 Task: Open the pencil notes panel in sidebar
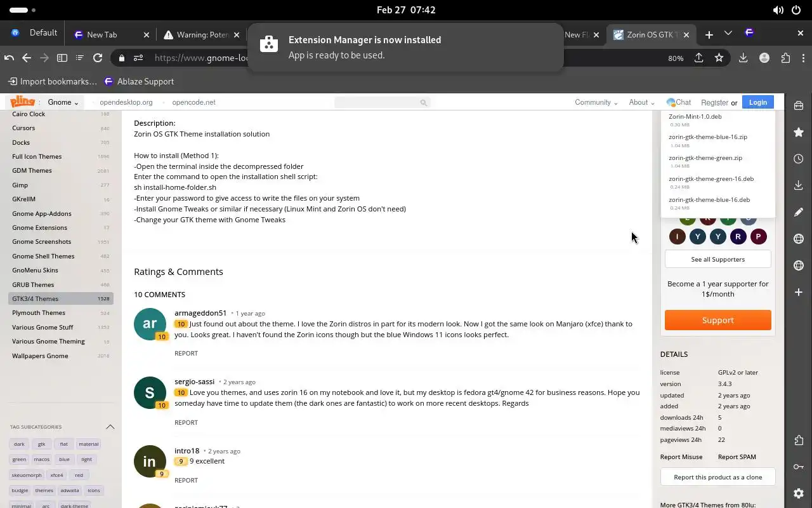click(x=799, y=212)
